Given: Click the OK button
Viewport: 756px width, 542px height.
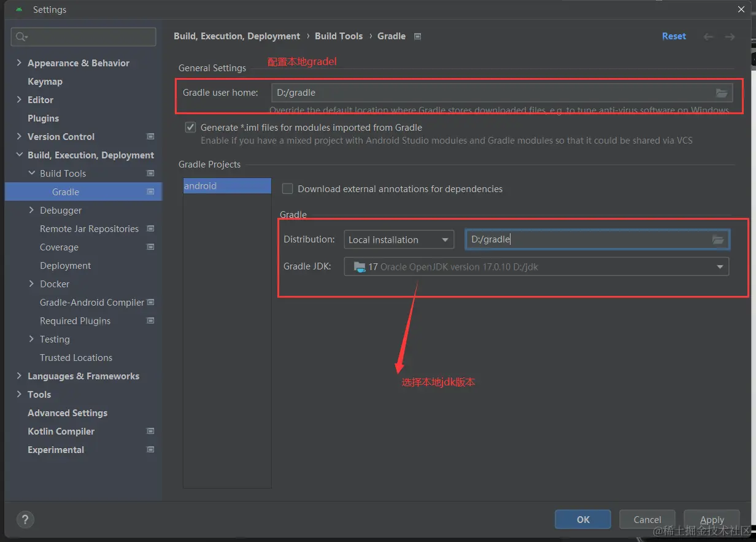Looking at the screenshot, I should point(583,519).
